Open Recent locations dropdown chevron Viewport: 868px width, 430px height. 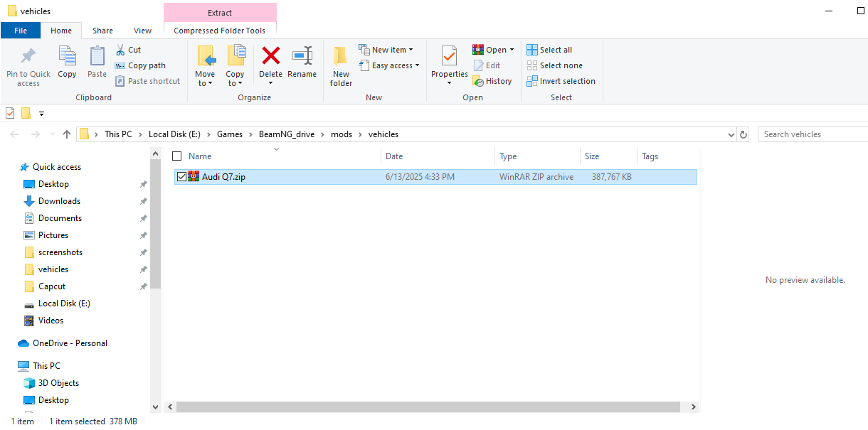(x=51, y=134)
